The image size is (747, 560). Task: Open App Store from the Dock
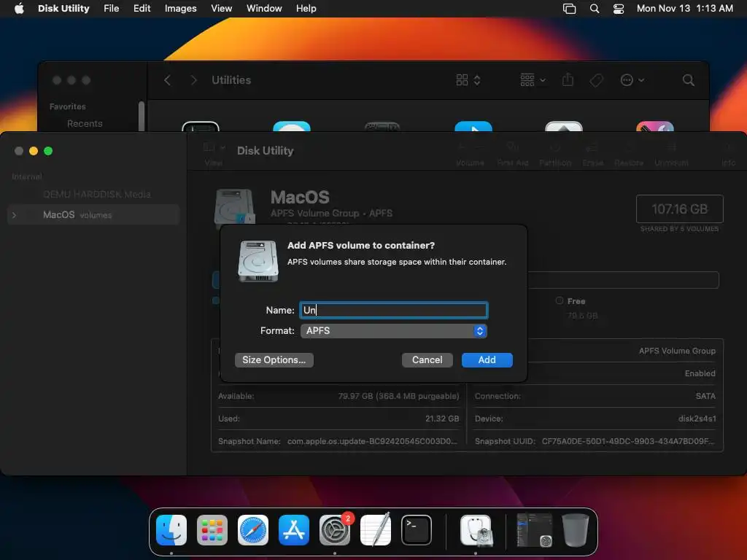293,529
